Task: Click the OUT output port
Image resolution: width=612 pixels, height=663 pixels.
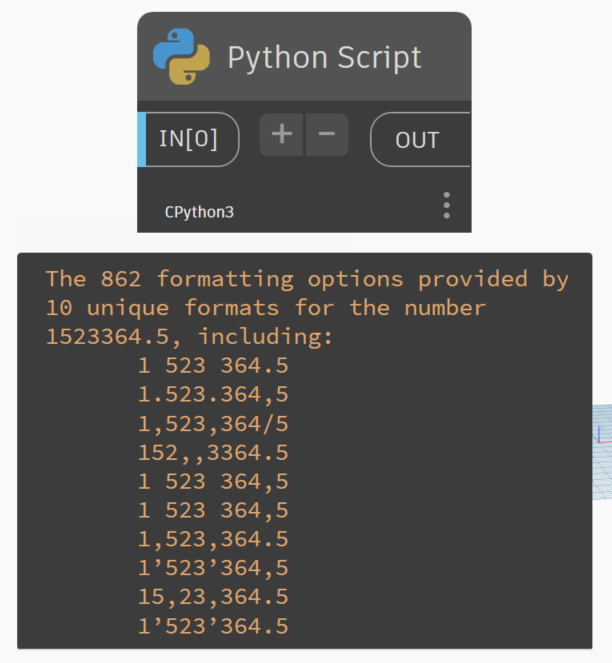Action: (x=417, y=139)
